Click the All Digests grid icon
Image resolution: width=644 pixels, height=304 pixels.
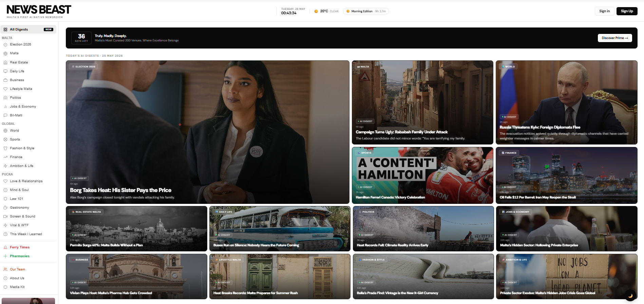(x=5, y=30)
